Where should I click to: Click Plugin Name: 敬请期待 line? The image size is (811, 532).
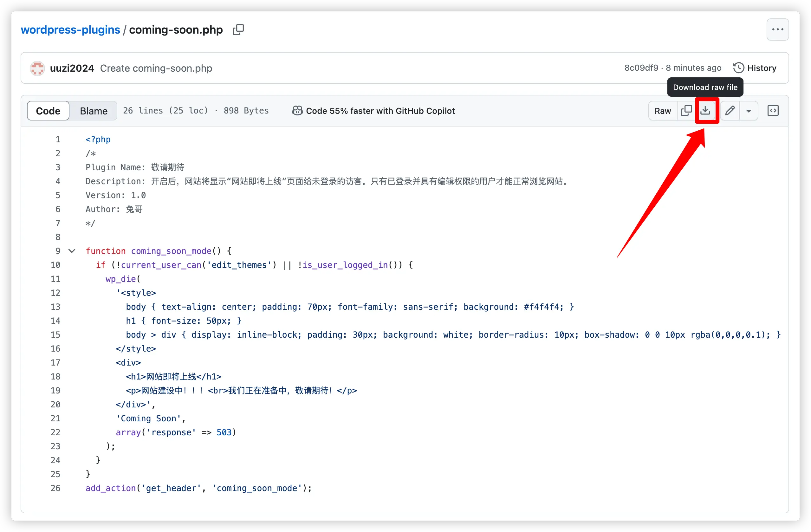click(x=135, y=167)
